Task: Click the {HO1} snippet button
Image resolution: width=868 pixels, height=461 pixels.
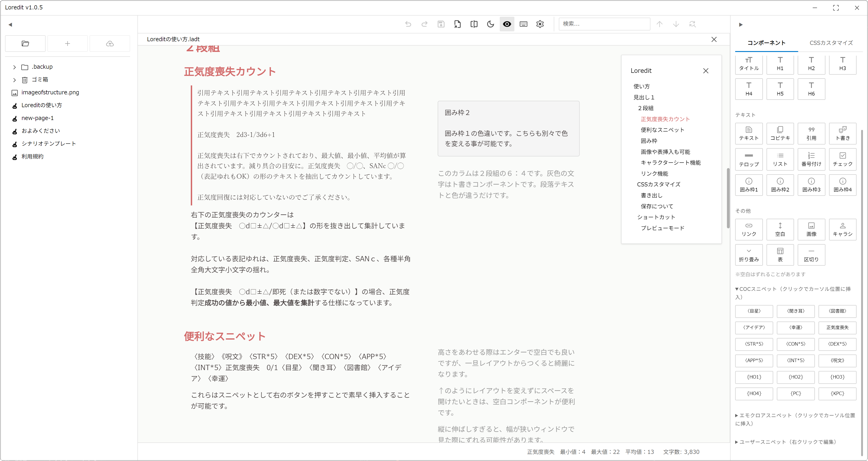Action: [x=754, y=377]
